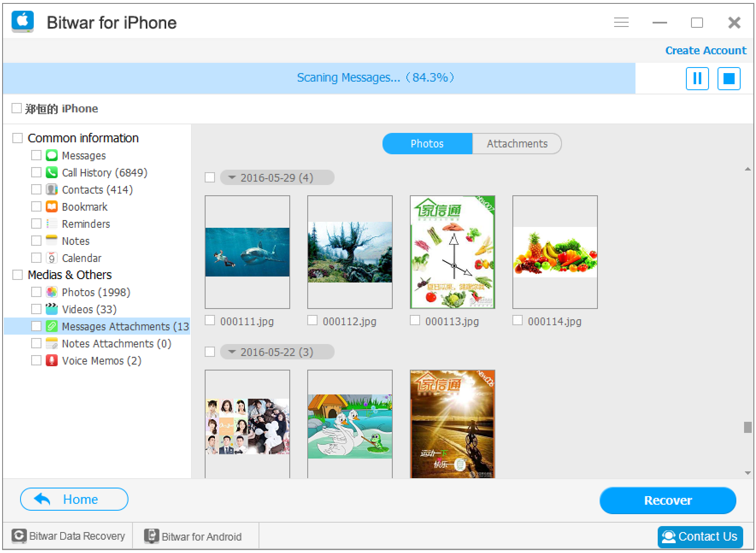Click the Bookmark orange book icon
The image size is (756, 553).
[x=52, y=206]
